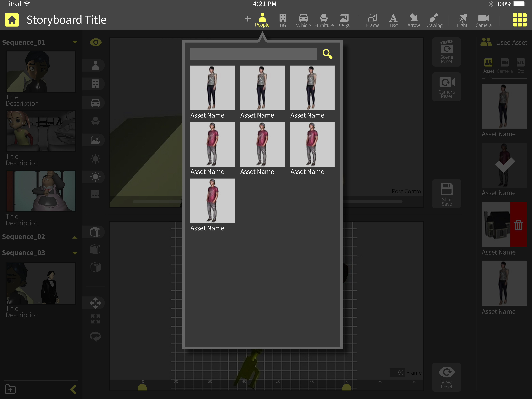This screenshot has height=399, width=532.
Task: Select the man asset in second-row right column
Action: 312,145
